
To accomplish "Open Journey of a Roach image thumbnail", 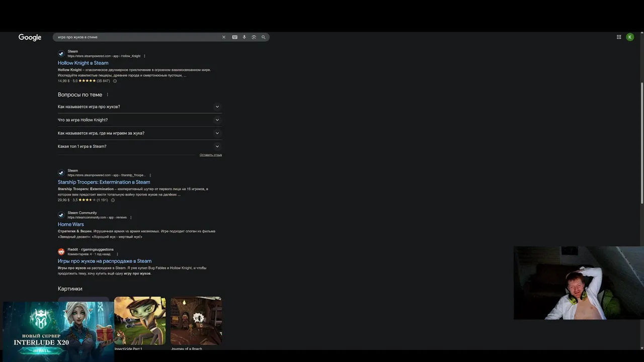I will pos(196,321).
